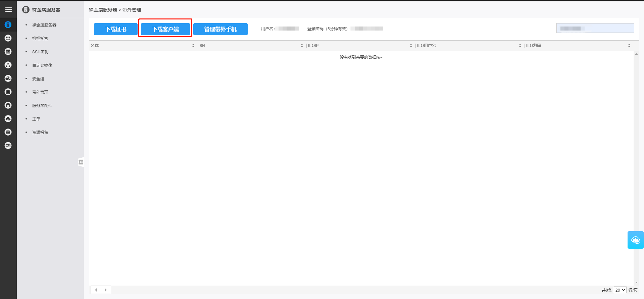This screenshot has height=299, width=644.
Task: Open the cloud upload rail icon
Action: coord(8,118)
